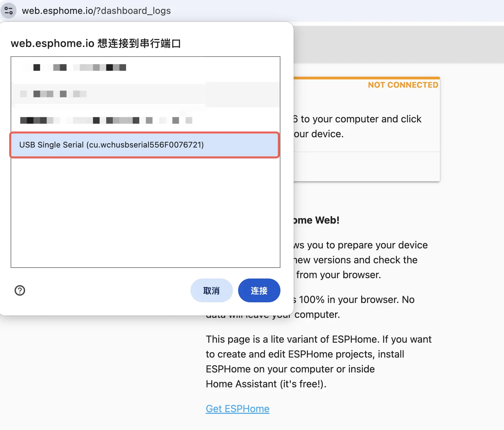This screenshot has width=504, height=430.
Task: Click empty space in serial port list
Action: pos(145,212)
